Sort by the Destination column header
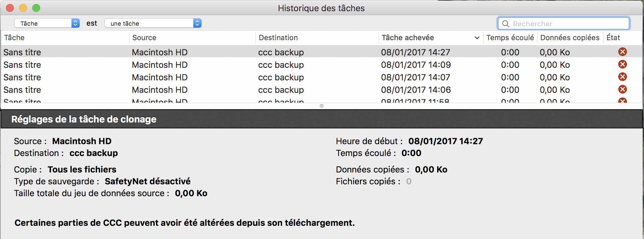 point(278,38)
